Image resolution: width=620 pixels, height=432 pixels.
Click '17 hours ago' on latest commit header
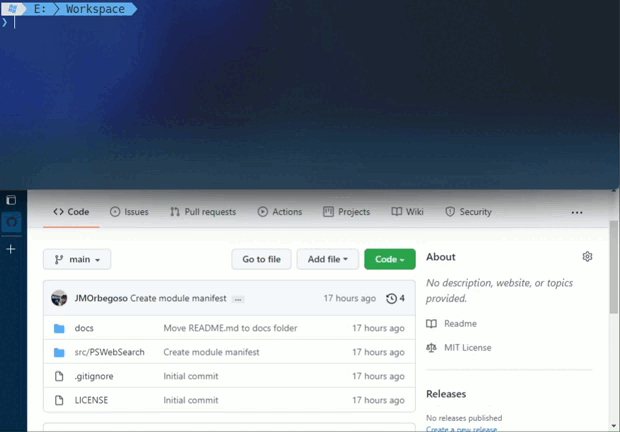click(x=350, y=298)
